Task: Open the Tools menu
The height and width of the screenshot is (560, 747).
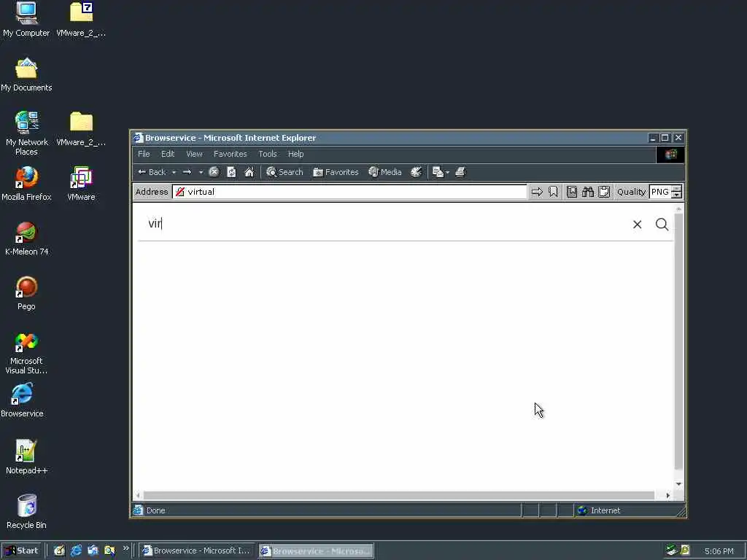Action: pyautogui.click(x=267, y=154)
